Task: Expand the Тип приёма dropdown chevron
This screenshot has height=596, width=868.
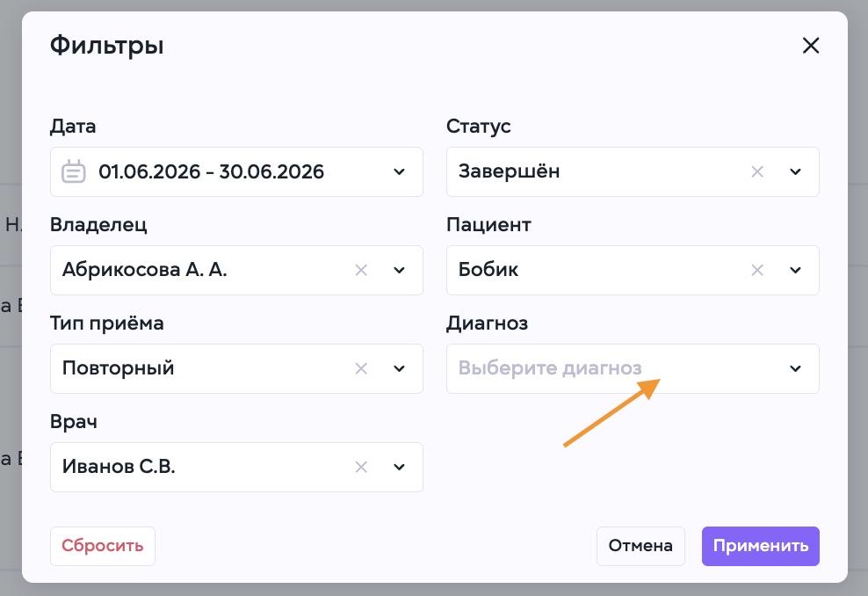Action: click(399, 368)
